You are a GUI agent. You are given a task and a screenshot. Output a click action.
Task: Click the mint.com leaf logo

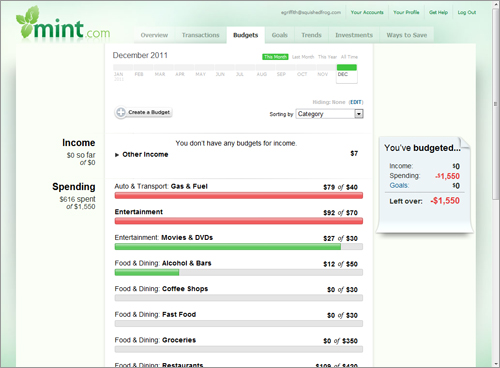coord(63,23)
